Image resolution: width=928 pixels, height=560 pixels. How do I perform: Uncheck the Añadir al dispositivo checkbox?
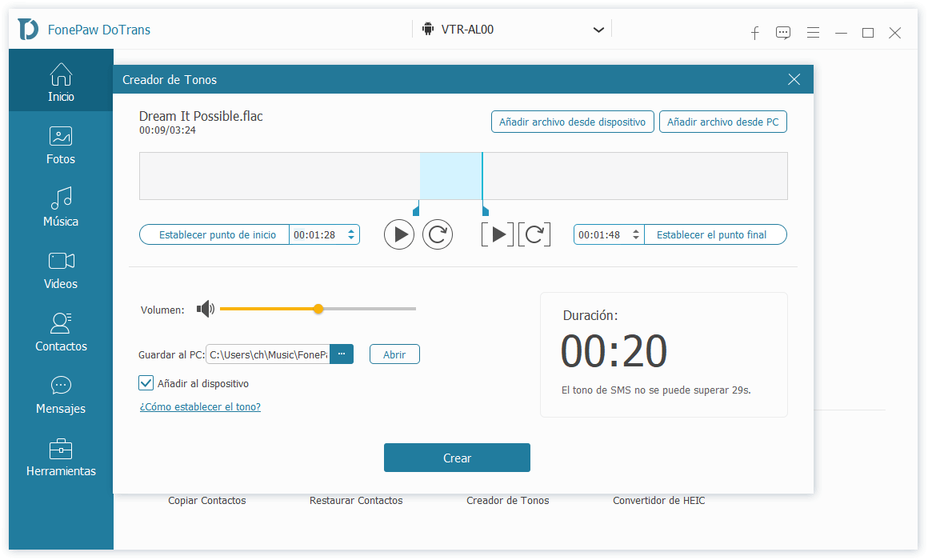(146, 383)
